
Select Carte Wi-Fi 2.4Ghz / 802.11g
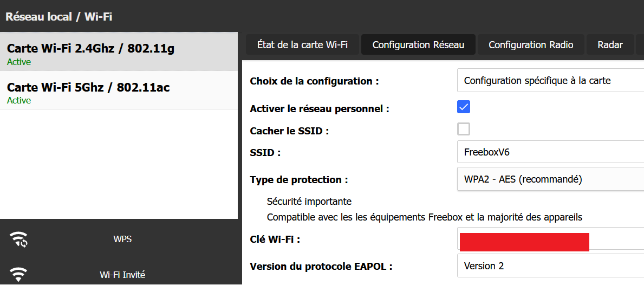click(x=119, y=51)
